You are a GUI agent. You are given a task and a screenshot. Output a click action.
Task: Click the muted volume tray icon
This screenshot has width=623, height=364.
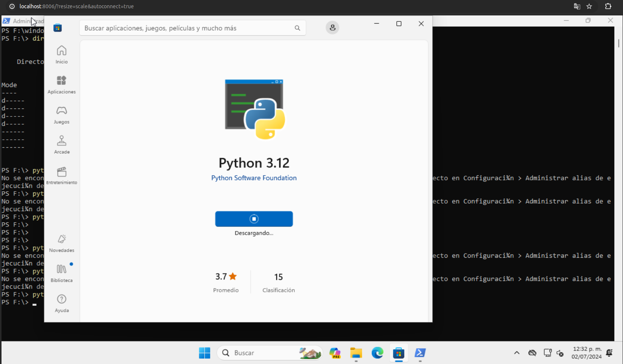pos(560,353)
